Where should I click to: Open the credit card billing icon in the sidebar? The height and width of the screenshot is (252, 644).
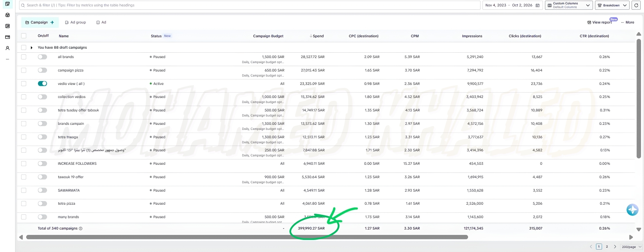point(7,37)
